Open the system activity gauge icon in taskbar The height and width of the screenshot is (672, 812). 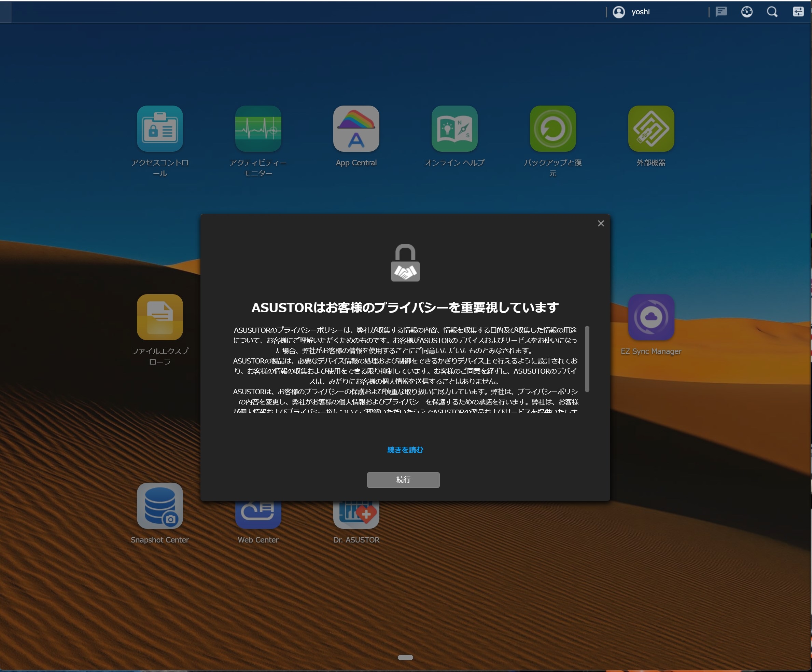click(x=747, y=12)
